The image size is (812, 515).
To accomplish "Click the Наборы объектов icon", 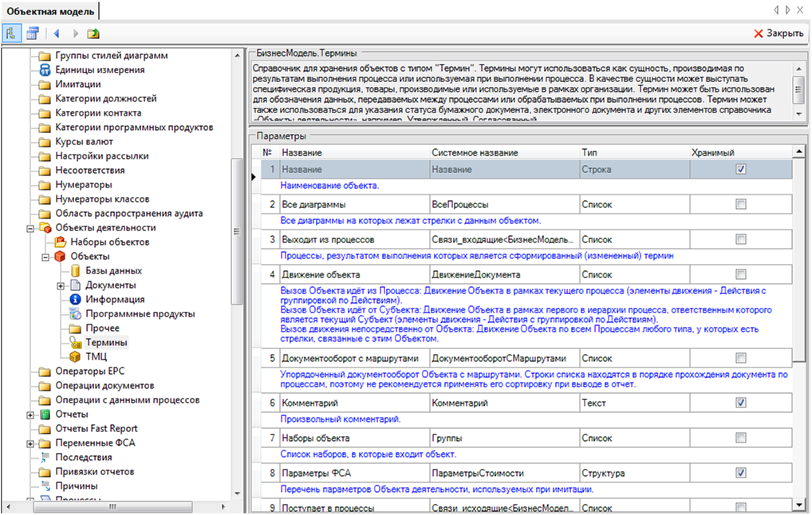I will pyautogui.click(x=61, y=242).
